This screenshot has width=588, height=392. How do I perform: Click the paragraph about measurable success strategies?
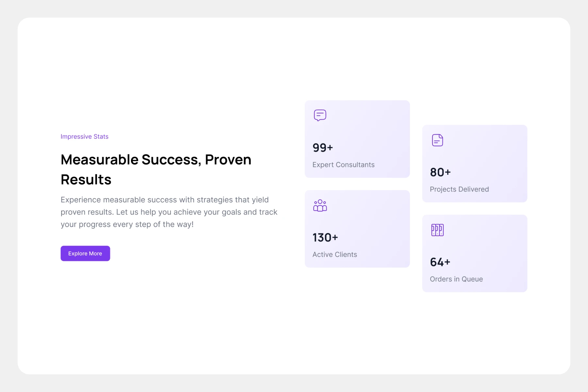point(169,212)
